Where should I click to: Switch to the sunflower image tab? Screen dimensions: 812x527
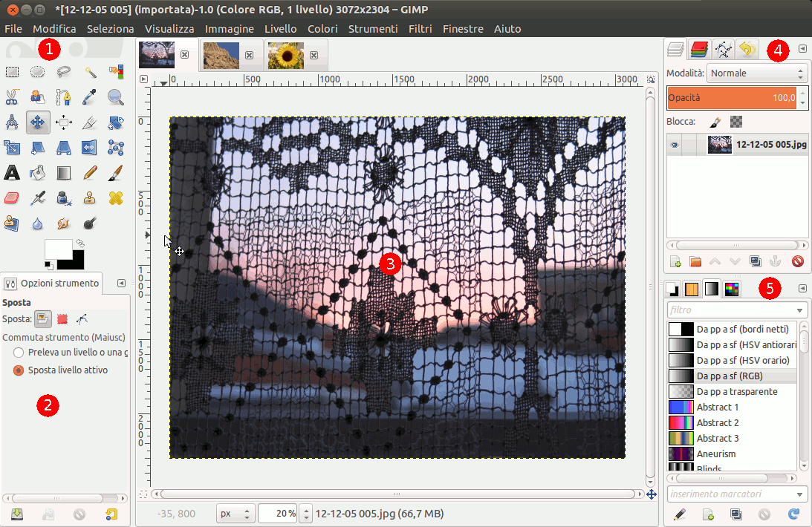click(286, 55)
